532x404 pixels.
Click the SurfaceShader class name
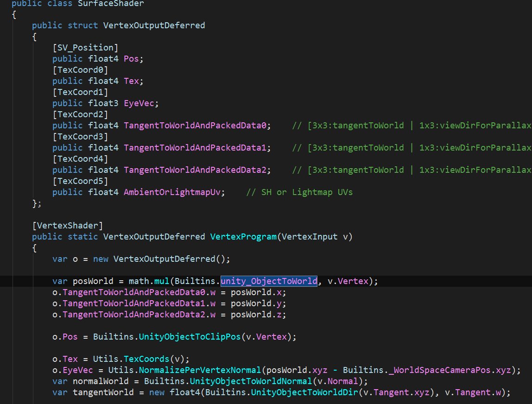tap(111, 3)
